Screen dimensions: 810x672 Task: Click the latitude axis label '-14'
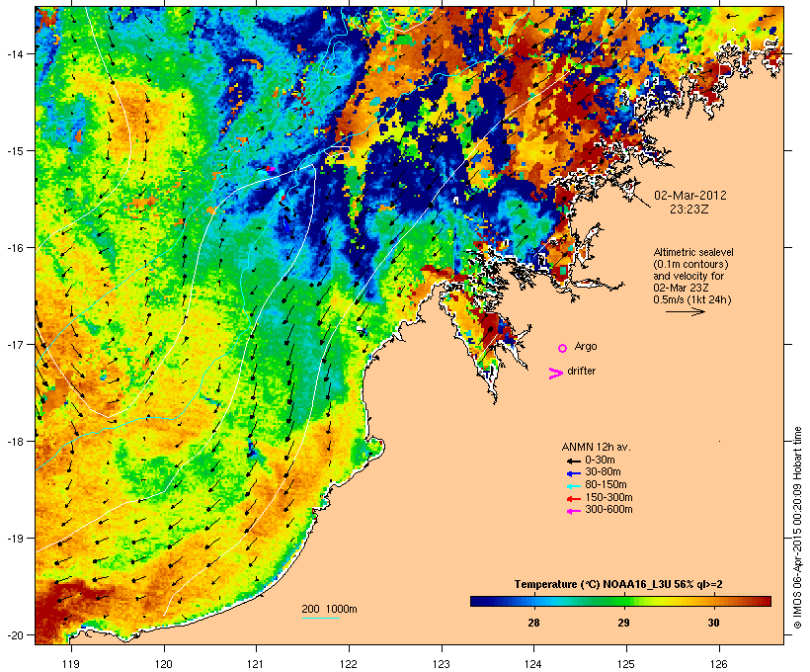coord(14,53)
